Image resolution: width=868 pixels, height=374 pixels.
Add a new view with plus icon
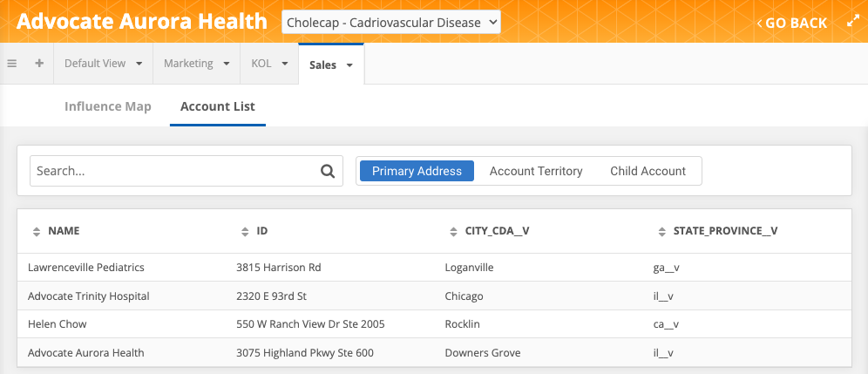tap(39, 64)
